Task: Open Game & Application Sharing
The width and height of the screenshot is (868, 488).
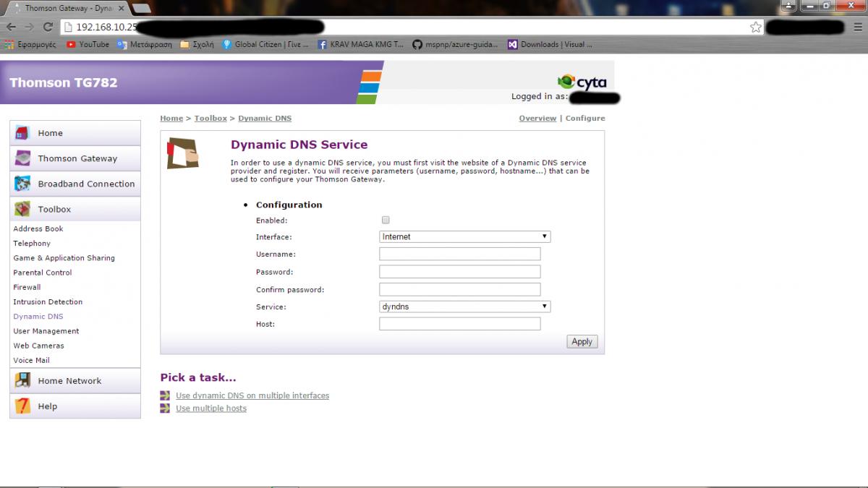Action: pyautogui.click(x=64, y=258)
